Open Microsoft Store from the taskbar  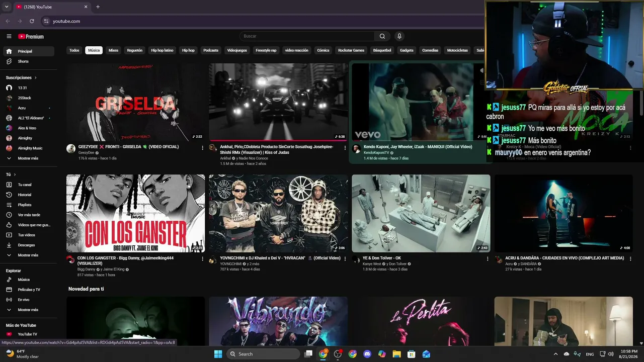pos(411,354)
